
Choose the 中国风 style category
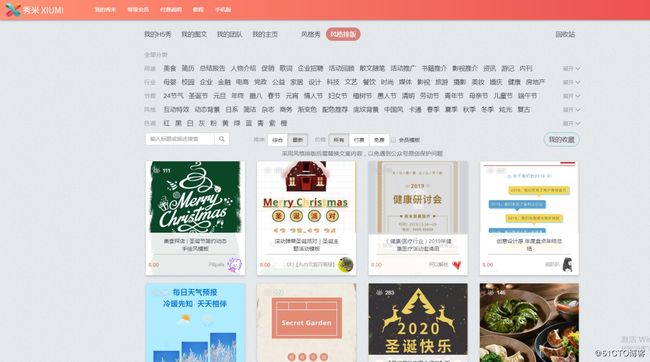point(394,109)
